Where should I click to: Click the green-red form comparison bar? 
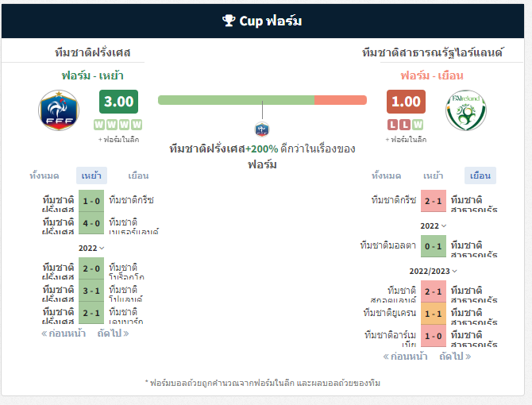point(262,100)
